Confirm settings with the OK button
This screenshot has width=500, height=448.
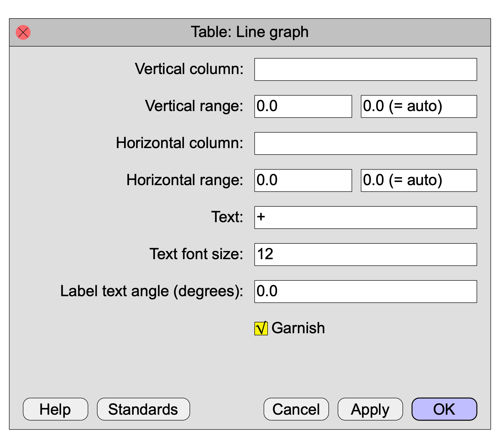[x=444, y=409]
